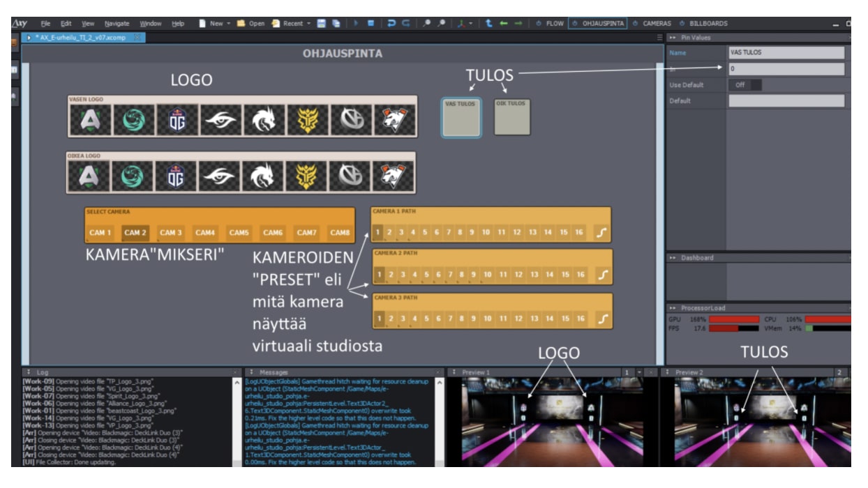Open the File menu

click(x=46, y=23)
